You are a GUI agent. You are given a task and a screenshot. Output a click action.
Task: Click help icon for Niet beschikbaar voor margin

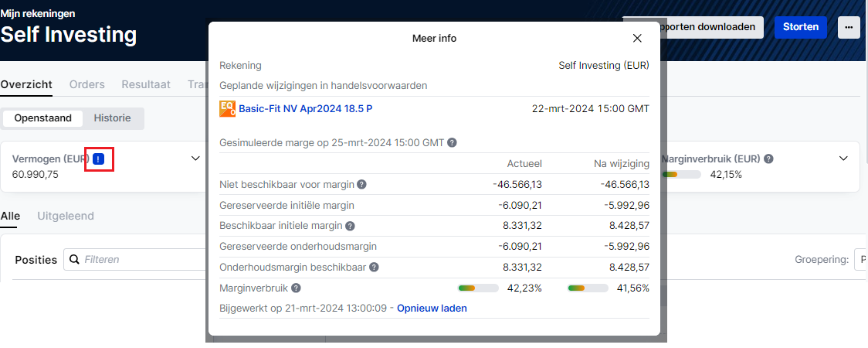point(361,184)
